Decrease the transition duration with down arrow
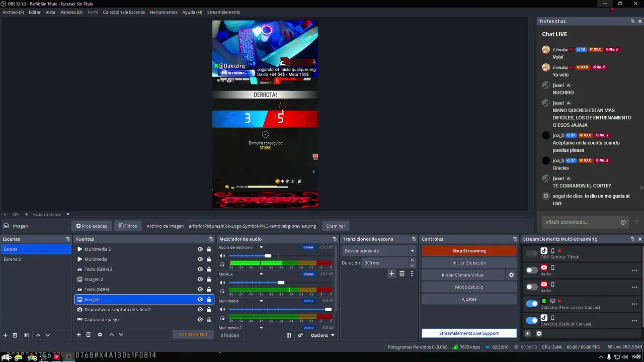644x362 pixels. coord(413,265)
